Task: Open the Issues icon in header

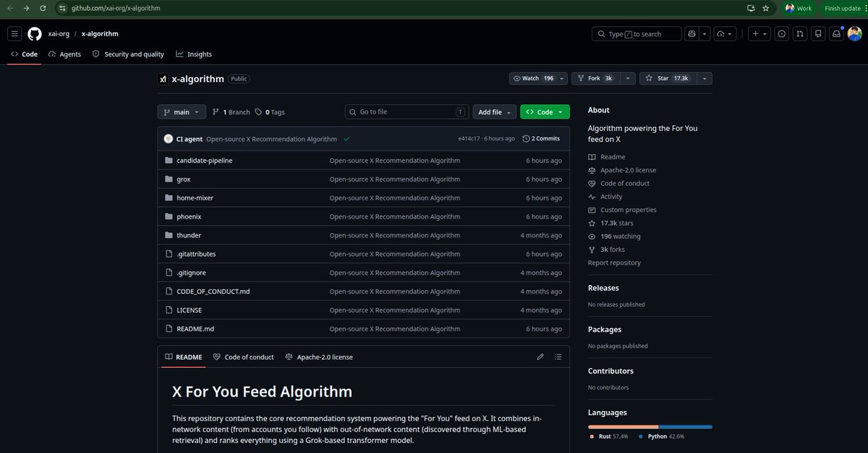Action: [x=782, y=34]
